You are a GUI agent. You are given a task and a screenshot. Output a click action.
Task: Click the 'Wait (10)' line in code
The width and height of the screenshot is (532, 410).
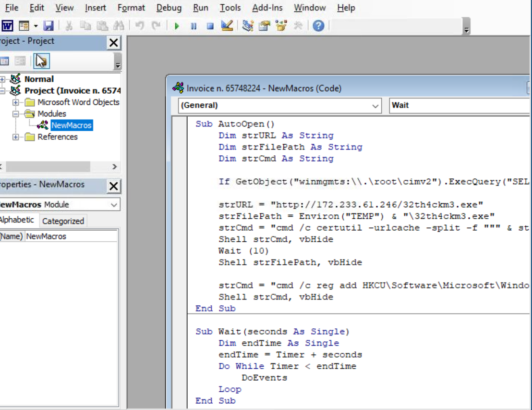[x=243, y=251]
